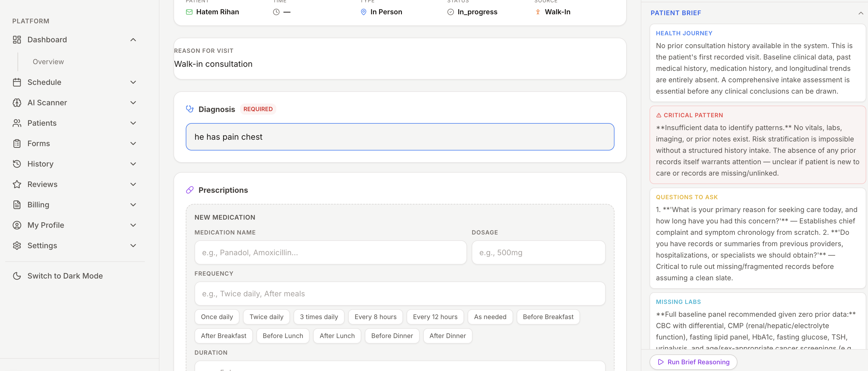The width and height of the screenshot is (868, 371).
Task: Click the Prescriptions pill icon
Action: coord(190,190)
